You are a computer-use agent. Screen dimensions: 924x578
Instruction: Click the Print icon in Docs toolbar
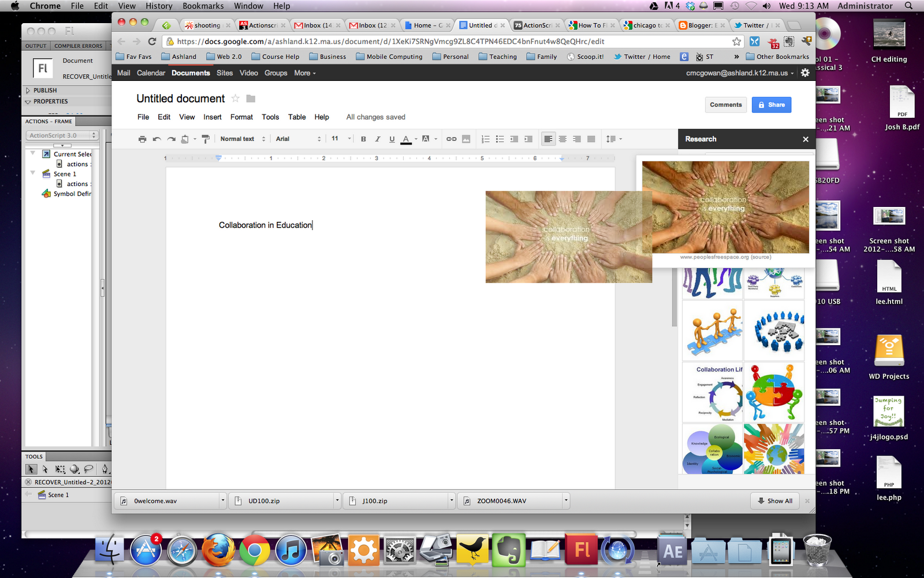tap(142, 139)
